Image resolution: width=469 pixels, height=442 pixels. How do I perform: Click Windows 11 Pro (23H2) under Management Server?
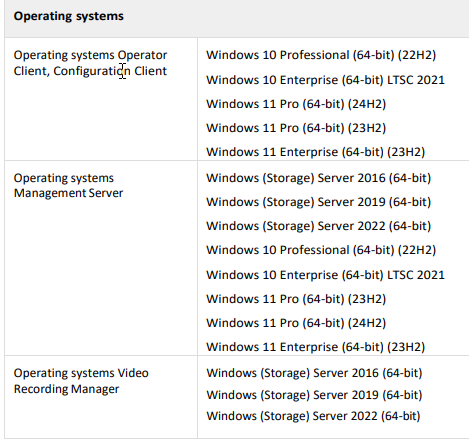coord(296,299)
